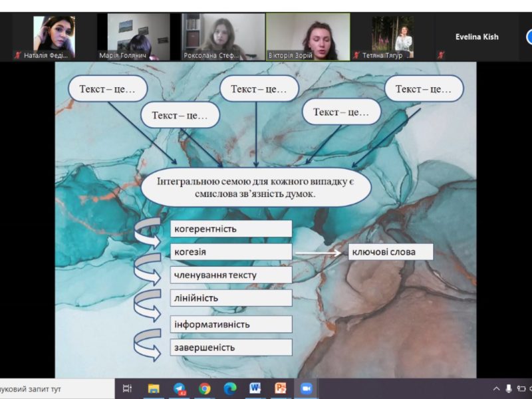Click the Evelina Kish participant tile
The image size is (532, 399).
pos(477,37)
